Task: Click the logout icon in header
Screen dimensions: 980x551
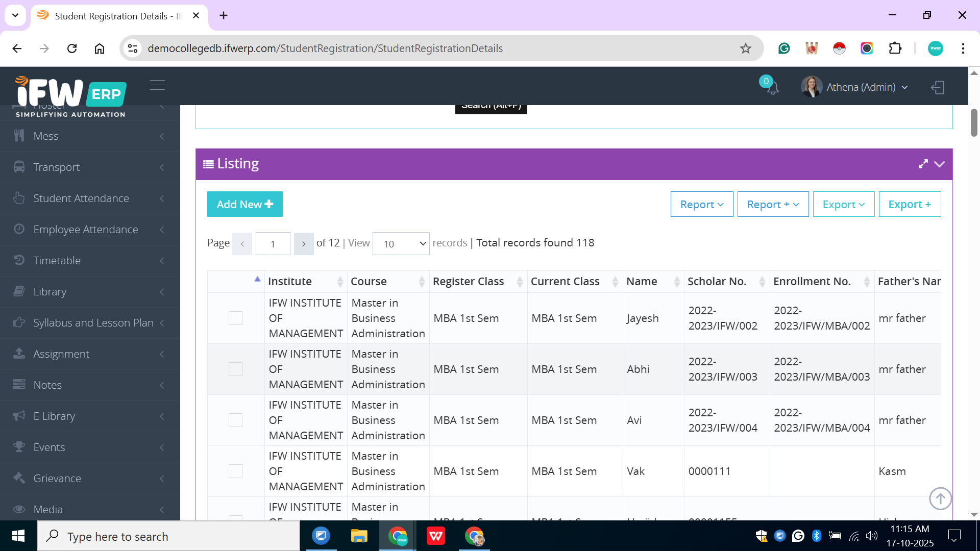Action: click(x=938, y=87)
